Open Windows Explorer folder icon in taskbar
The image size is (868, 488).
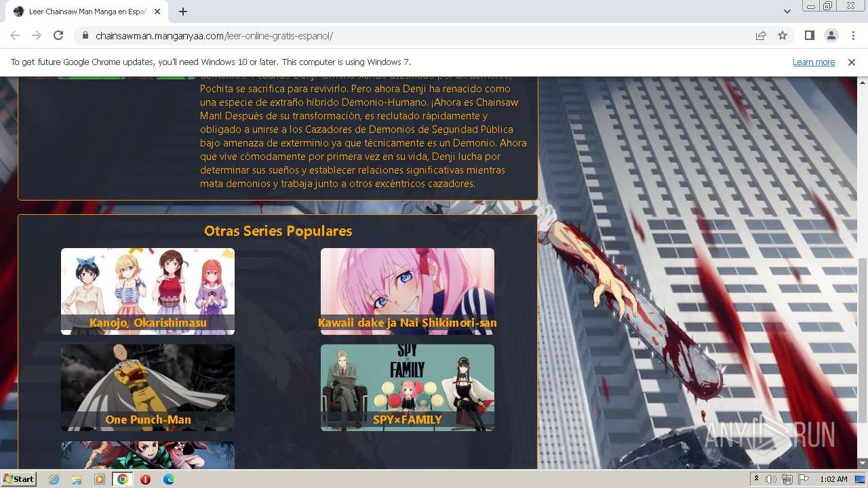pos(77,479)
